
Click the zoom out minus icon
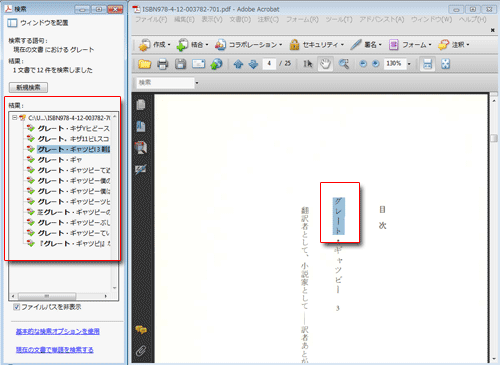tap(363, 64)
